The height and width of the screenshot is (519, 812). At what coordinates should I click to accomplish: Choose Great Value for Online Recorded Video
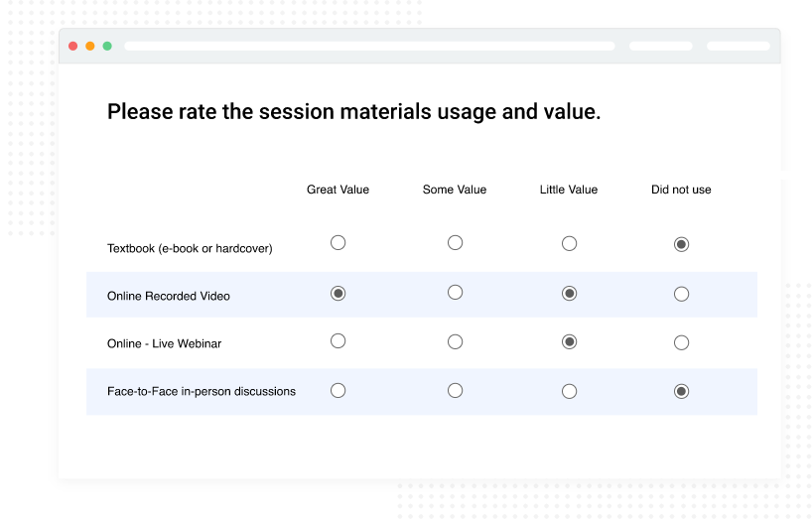338,294
